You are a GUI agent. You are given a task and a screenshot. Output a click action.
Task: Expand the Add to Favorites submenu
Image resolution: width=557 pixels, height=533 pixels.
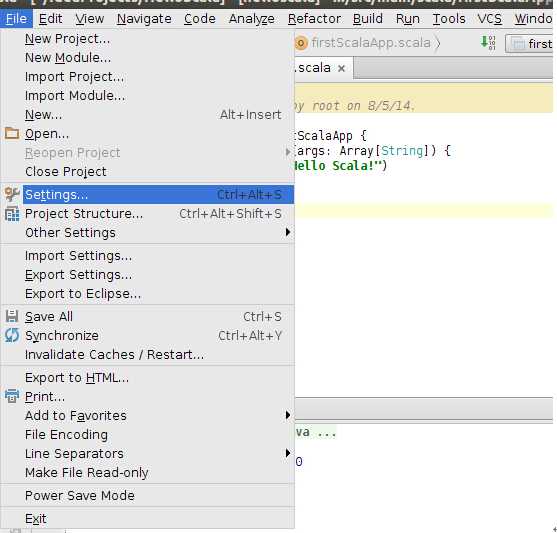click(288, 415)
